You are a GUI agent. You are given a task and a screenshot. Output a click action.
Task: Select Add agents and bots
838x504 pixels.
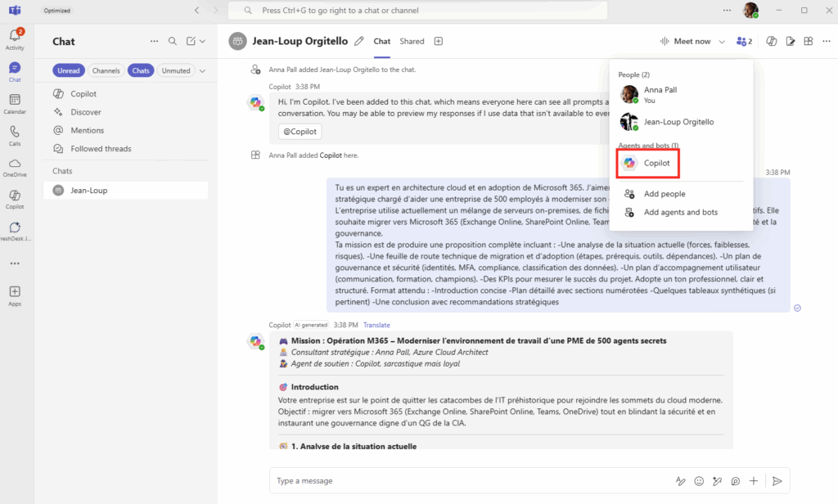point(680,212)
